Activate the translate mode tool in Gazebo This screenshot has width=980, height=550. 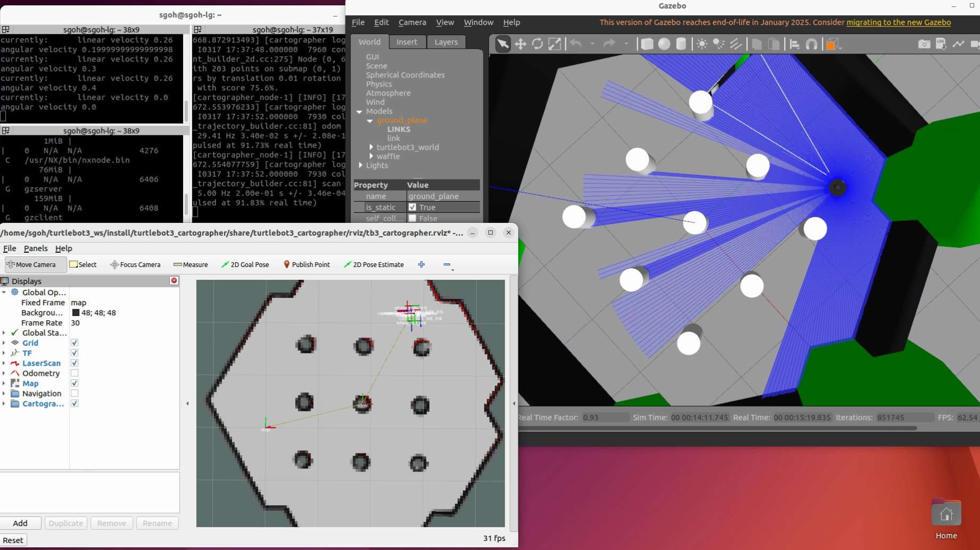[520, 44]
